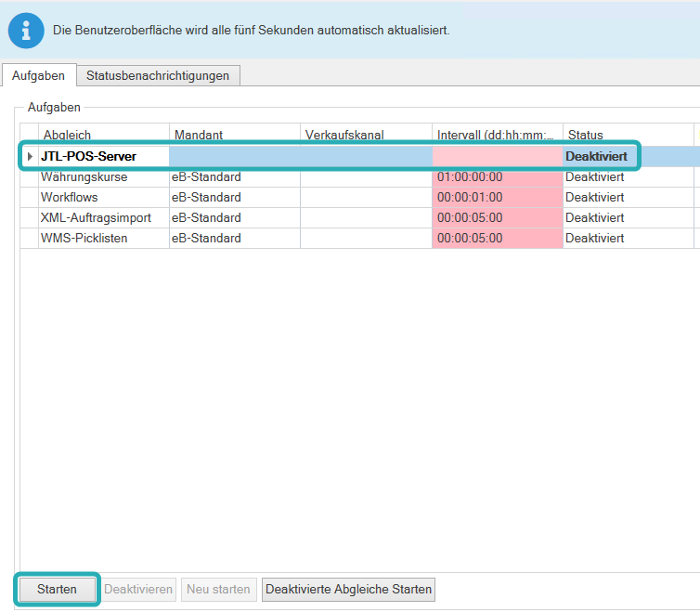Click the Intervall column header

coord(498,135)
